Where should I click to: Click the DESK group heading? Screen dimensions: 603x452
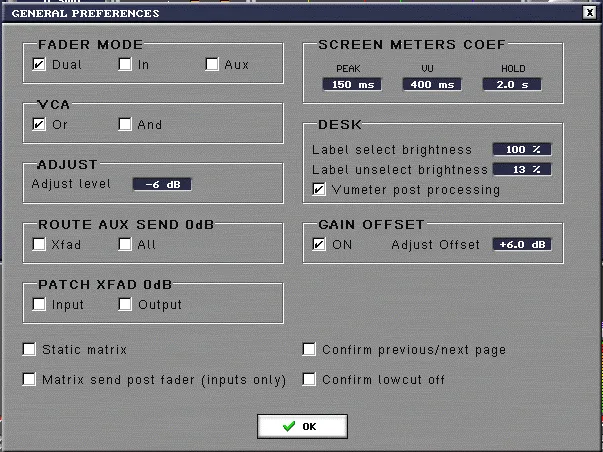pyautogui.click(x=340, y=125)
